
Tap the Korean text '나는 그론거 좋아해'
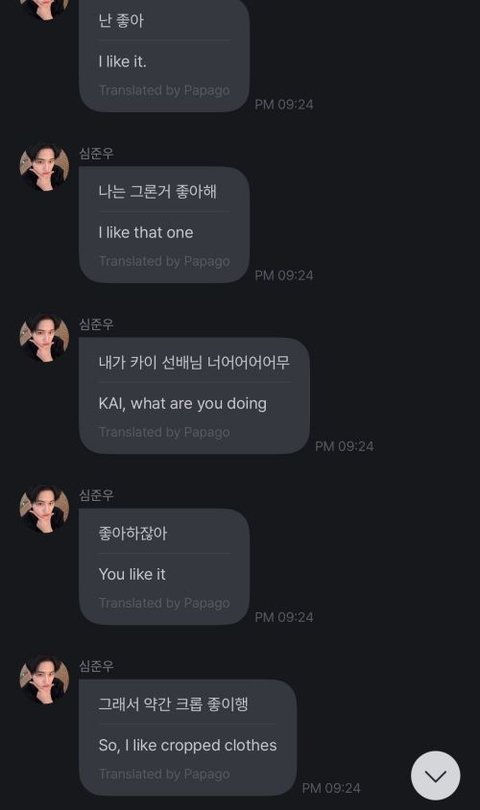pos(158,192)
